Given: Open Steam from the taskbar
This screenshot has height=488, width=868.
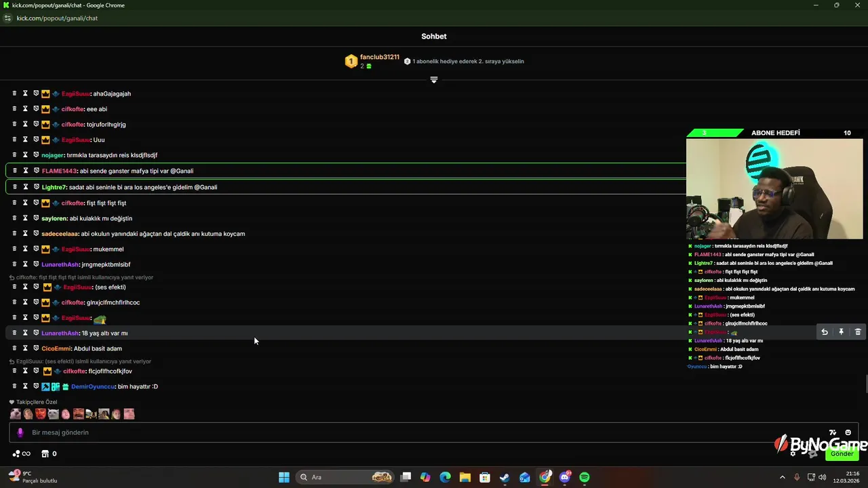Looking at the screenshot, I should point(505,477).
